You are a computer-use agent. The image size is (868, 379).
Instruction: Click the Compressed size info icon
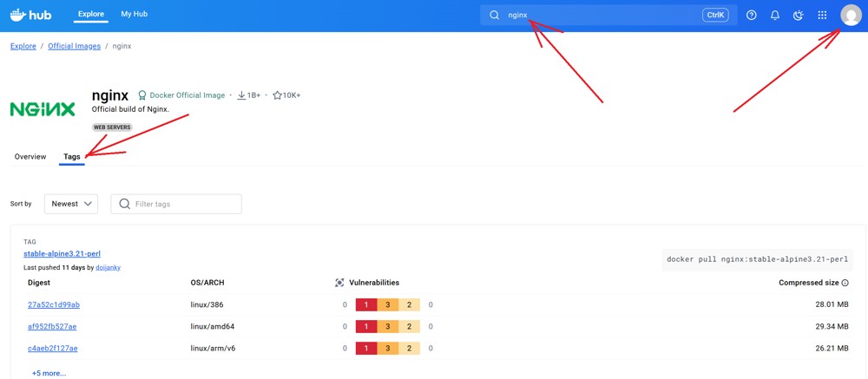845,283
